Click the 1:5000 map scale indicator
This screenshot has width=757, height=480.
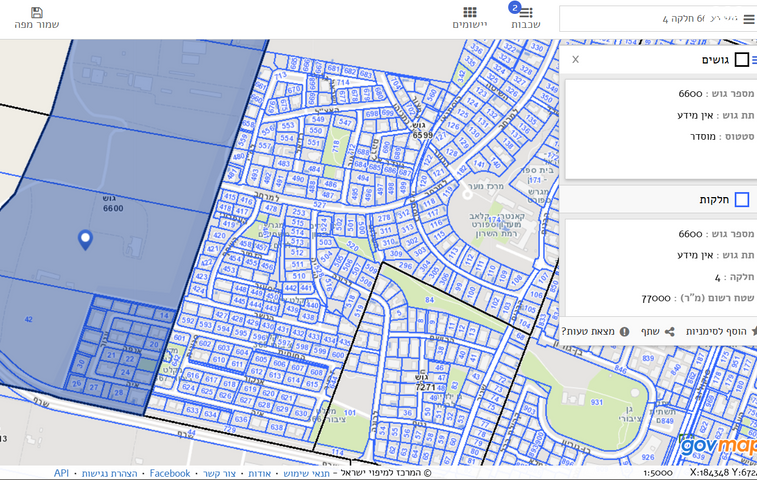coord(658,473)
